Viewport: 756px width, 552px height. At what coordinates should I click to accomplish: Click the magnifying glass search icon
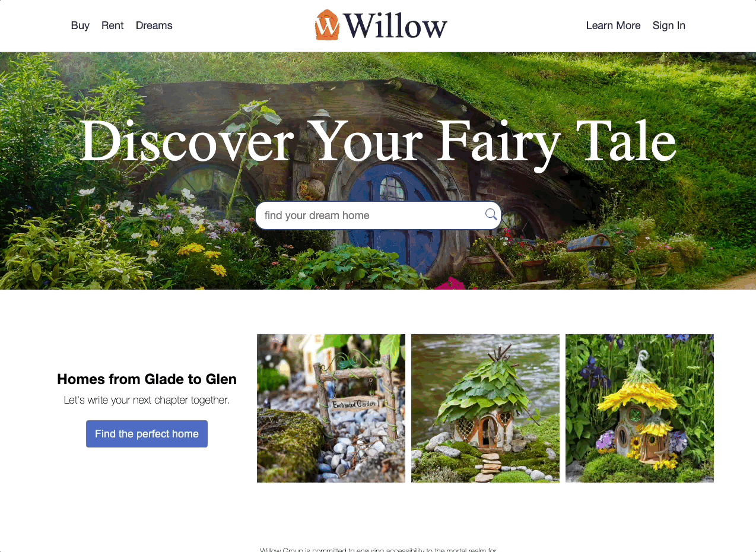point(491,214)
